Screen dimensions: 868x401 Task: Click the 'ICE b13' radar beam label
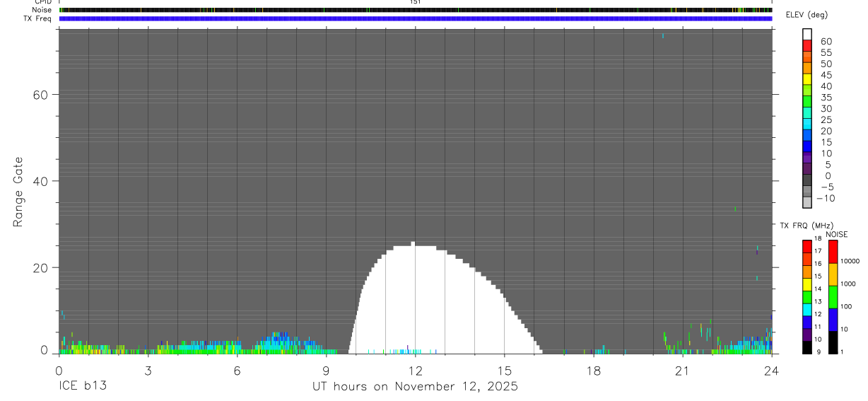click(82, 386)
